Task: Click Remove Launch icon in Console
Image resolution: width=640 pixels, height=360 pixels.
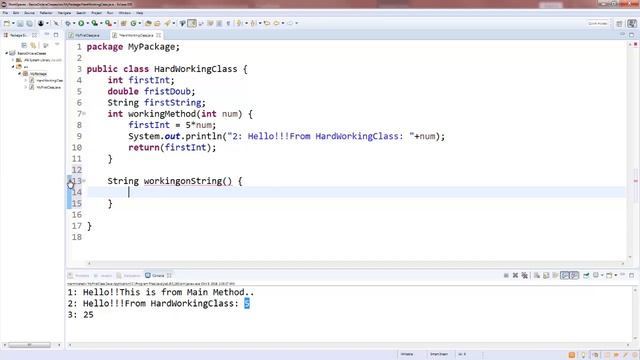Action: 515,276
